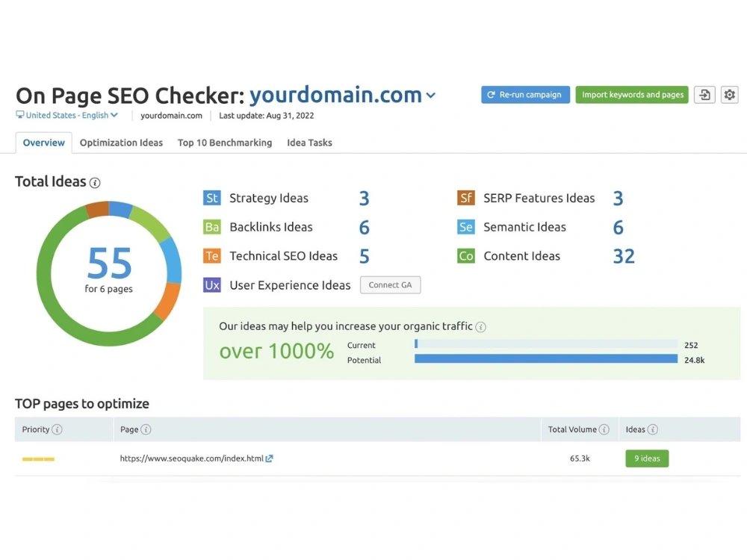Click the Current traffic progress bar
The width and height of the screenshot is (747, 560).
click(546, 343)
